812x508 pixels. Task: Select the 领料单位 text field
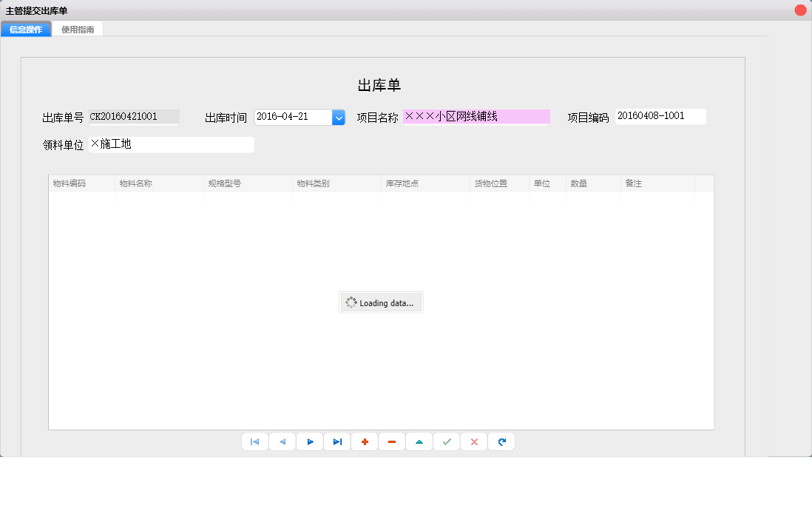point(172,144)
